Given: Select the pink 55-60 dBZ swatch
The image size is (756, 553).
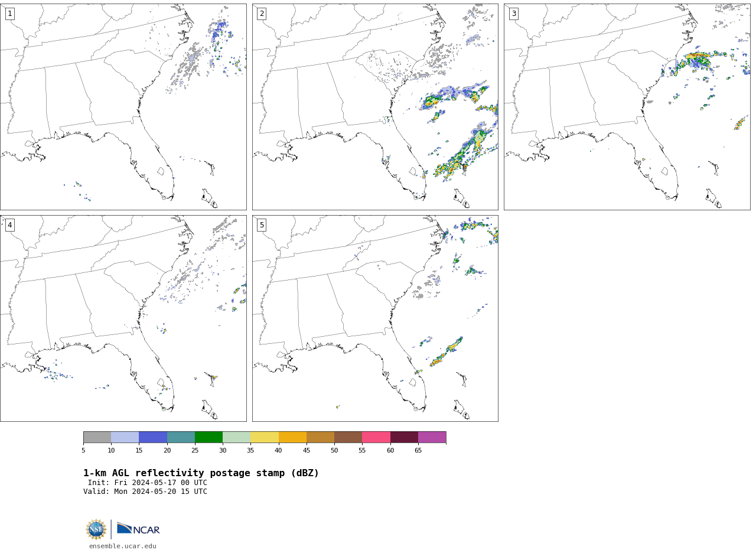Looking at the screenshot, I should click(x=376, y=437).
